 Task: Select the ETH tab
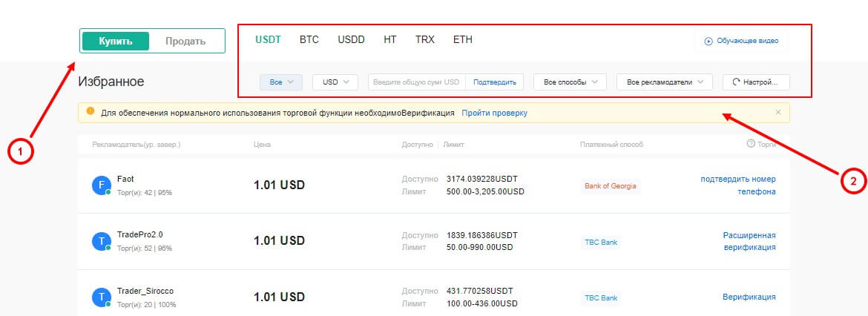(x=463, y=39)
